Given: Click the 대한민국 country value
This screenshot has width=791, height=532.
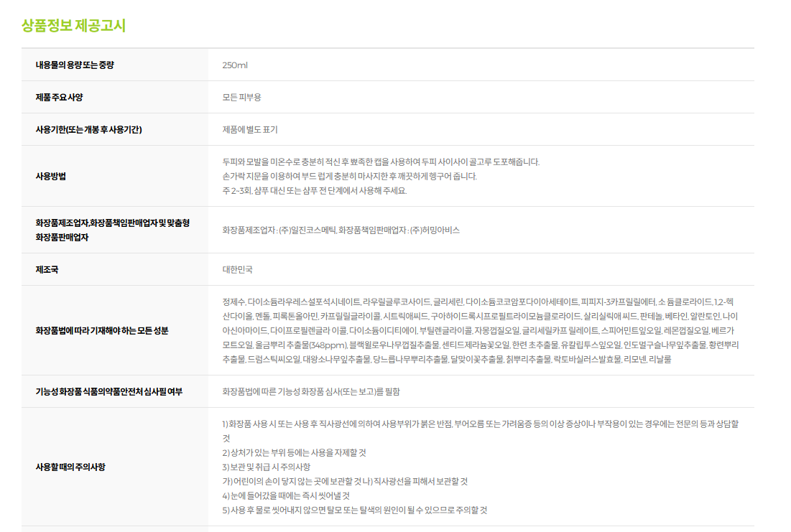Looking at the screenshot, I should tap(237, 270).
